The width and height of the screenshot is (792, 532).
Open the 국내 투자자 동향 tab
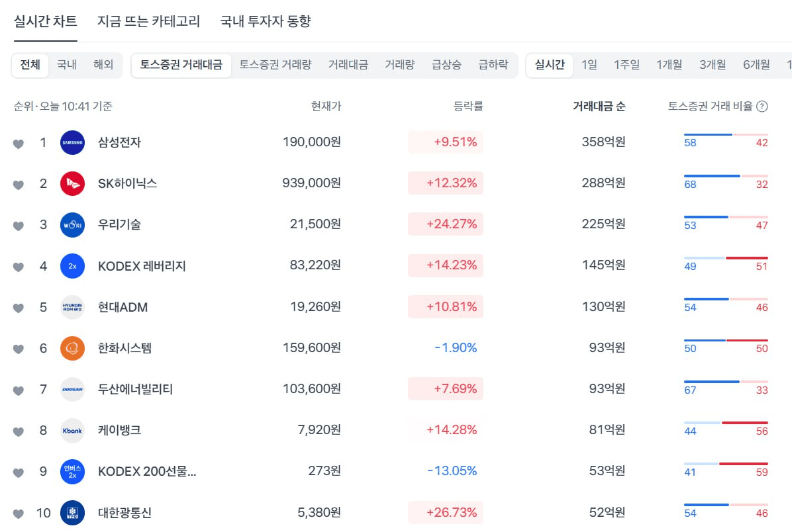coord(266,21)
